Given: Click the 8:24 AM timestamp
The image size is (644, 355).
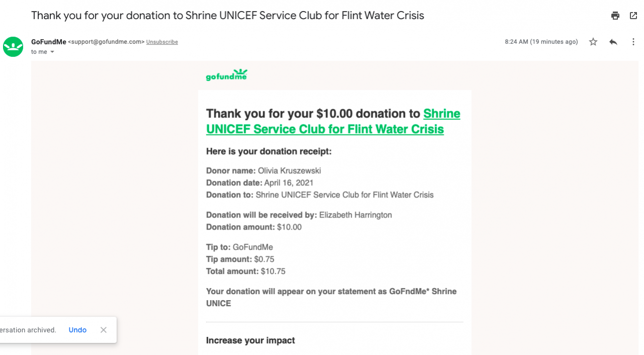Looking at the screenshot, I should (x=541, y=42).
